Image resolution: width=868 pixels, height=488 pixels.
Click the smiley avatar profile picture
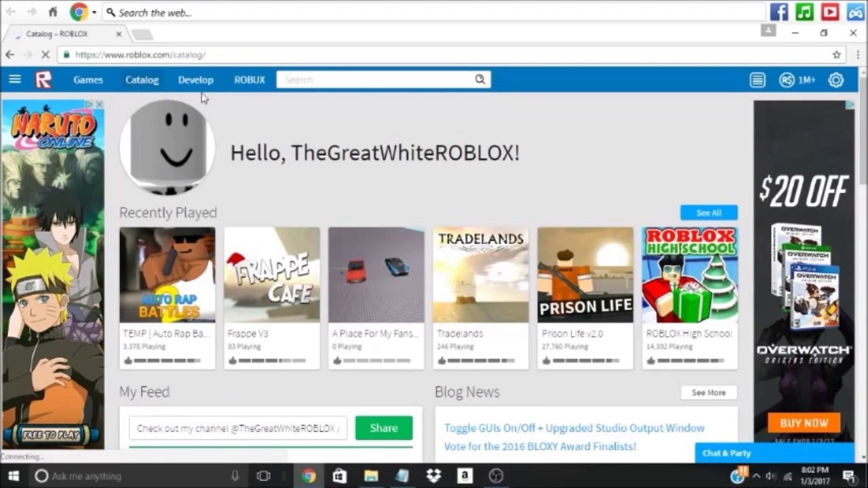point(167,148)
